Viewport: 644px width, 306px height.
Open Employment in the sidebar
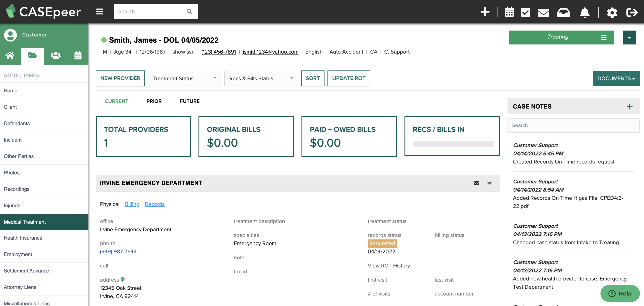point(44,254)
